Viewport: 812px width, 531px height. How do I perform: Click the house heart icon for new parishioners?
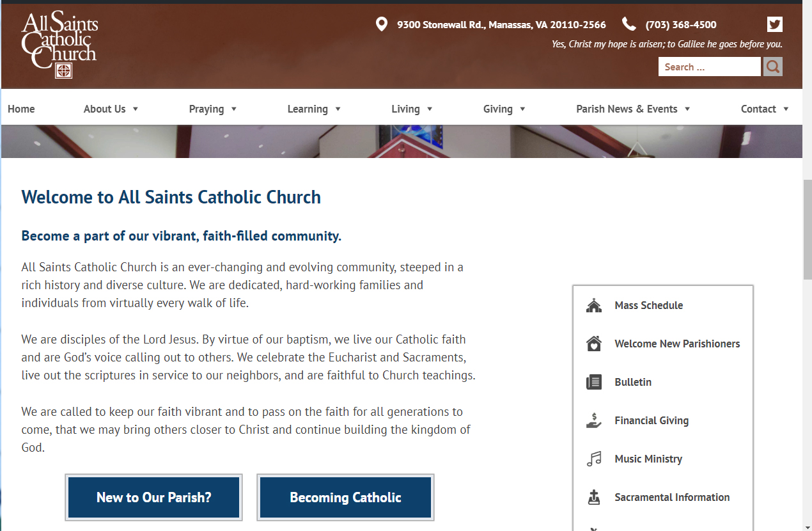tap(594, 344)
